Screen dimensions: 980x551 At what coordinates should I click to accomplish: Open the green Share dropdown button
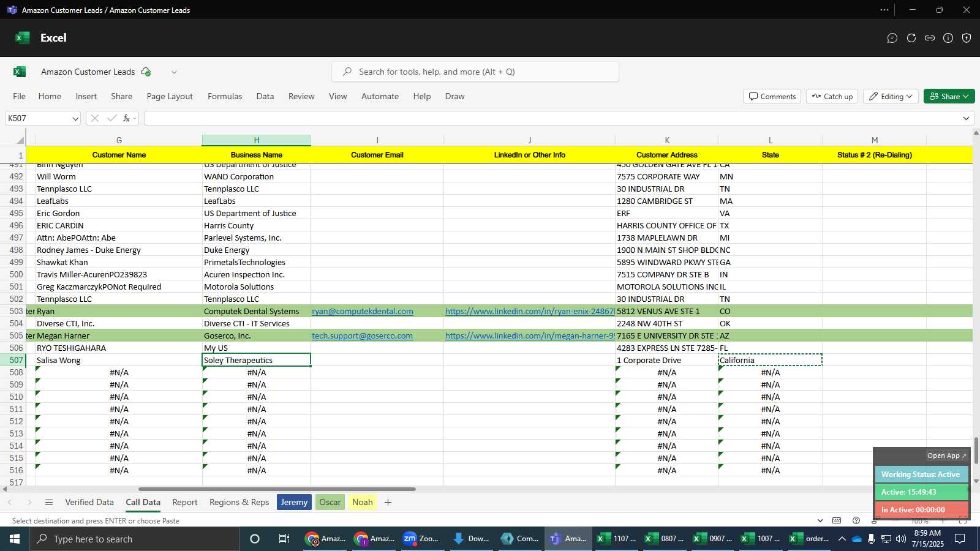[x=949, y=96]
